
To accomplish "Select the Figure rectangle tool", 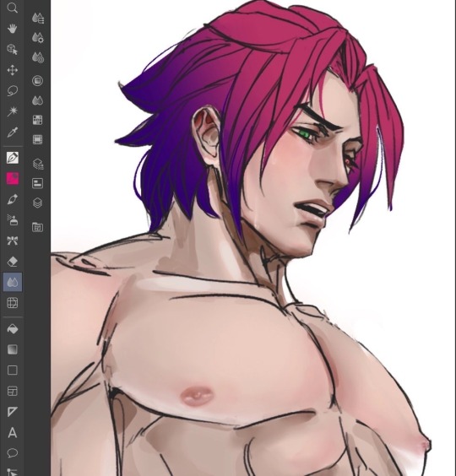I will pyautogui.click(x=12, y=371).
